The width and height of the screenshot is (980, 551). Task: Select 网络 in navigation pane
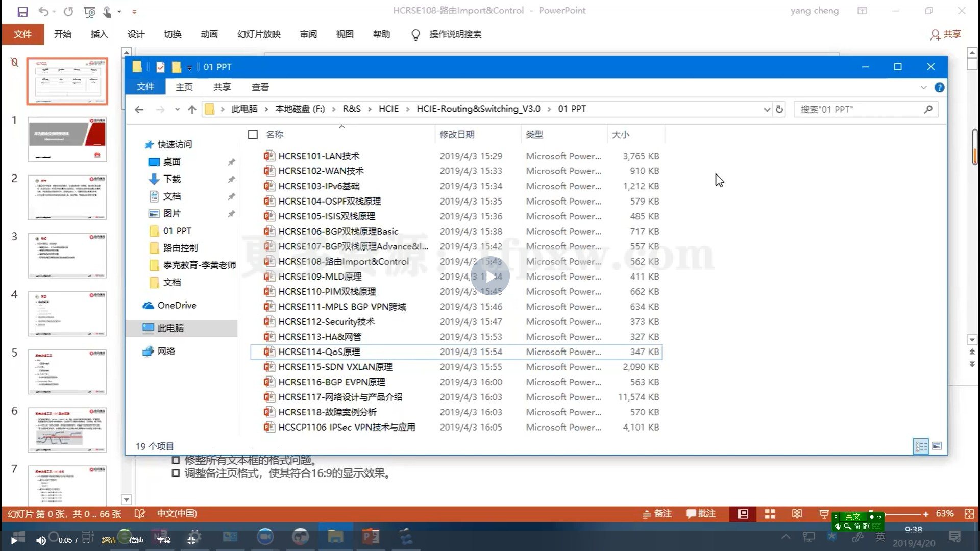pos(166,351)
